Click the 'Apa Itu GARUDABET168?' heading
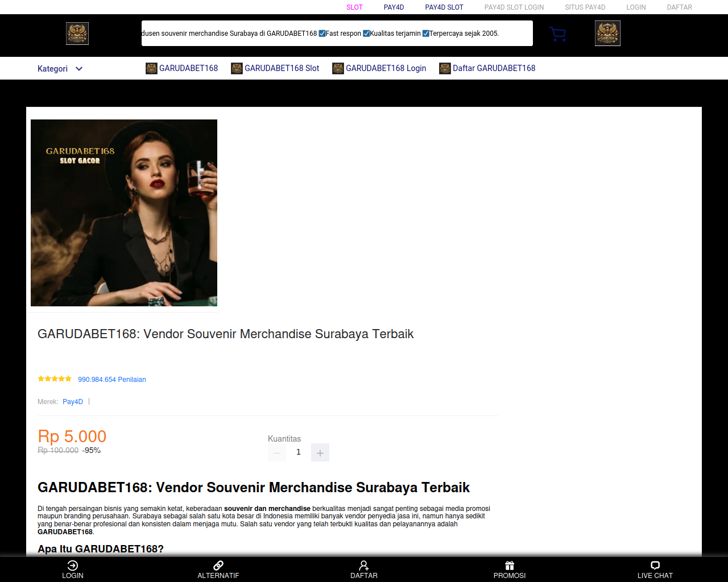This screenshot has width=728, height=582. (x=101, y=549)
